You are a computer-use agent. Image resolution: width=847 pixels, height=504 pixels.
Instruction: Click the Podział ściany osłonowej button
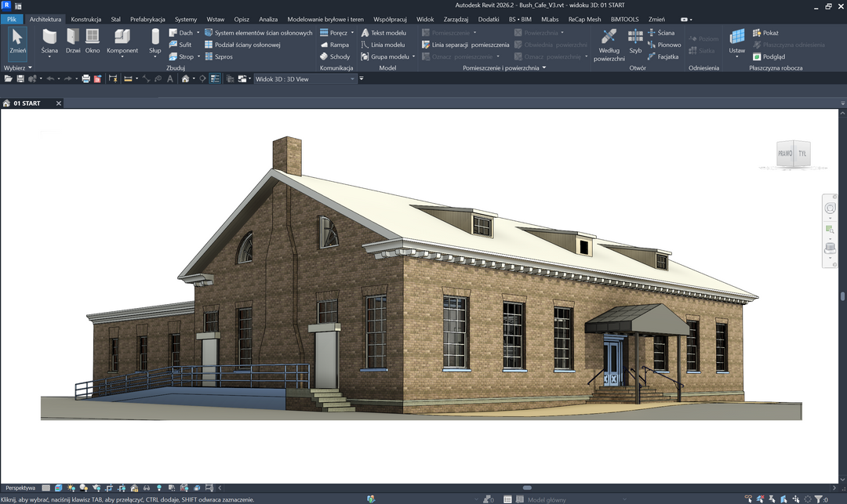coord(242,45)
